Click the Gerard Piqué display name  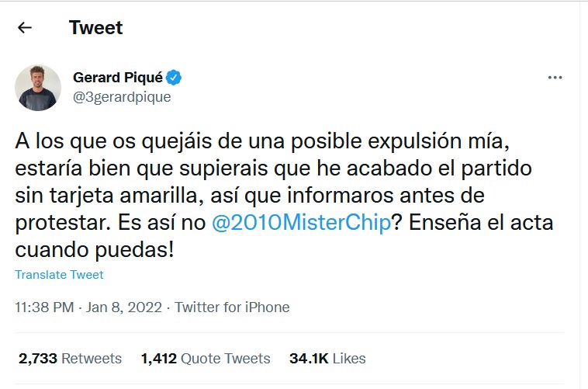pyautogui.click(x=119, y=78)
